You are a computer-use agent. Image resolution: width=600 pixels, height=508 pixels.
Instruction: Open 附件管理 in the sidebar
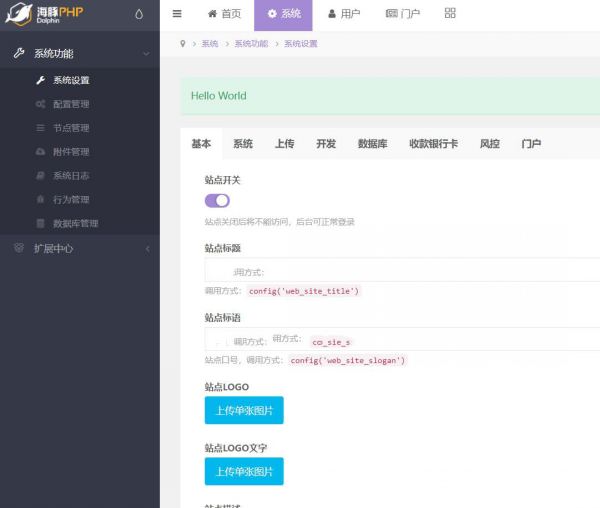point(70,152)
